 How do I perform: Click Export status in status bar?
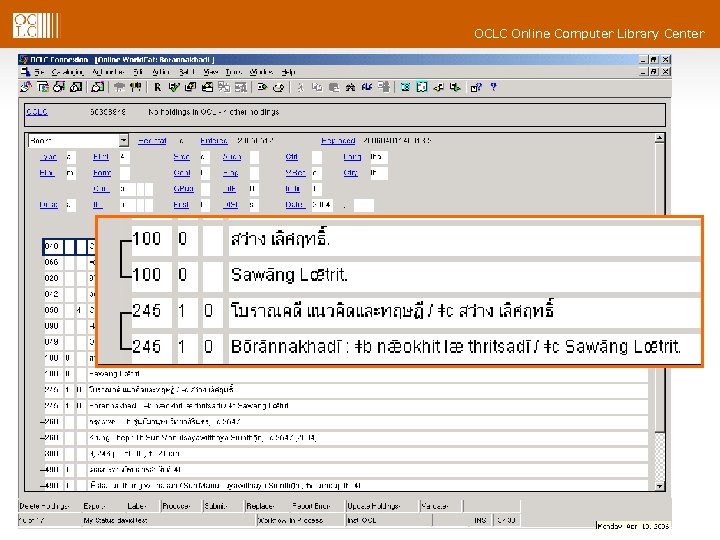93,506
